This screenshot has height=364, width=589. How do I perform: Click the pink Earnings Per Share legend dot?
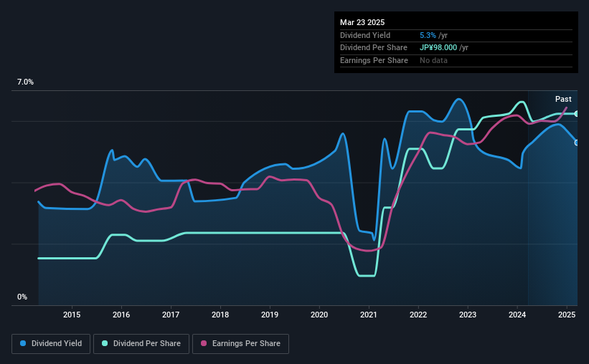pos(204,343)
